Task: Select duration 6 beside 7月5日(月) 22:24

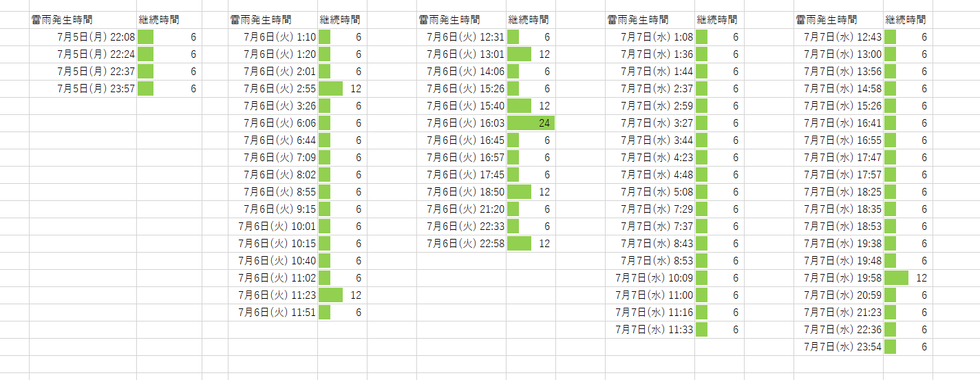Action: [169, 54]
